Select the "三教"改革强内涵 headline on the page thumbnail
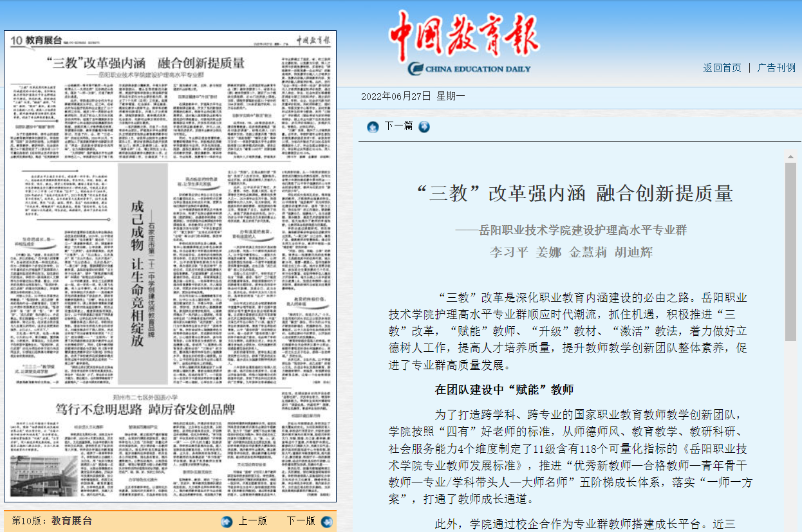This screenshot has width=802, height=532. tap(145, 63)
